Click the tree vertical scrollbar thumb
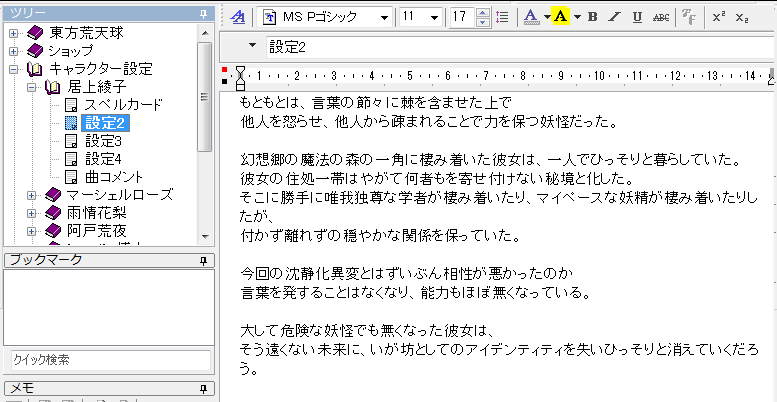The height and width of the screenshot is (402, 777). [x=205, y=96]
